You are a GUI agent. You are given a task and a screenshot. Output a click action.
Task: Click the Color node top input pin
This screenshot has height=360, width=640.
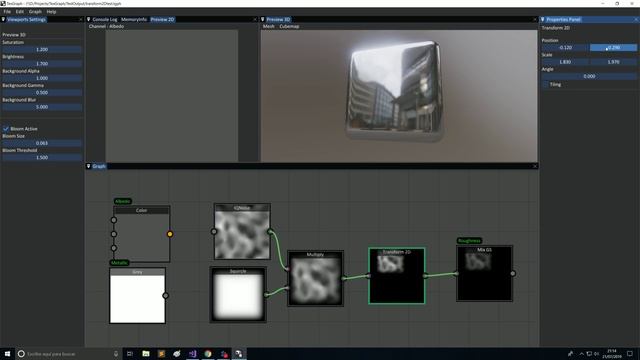tap(114, 220)
